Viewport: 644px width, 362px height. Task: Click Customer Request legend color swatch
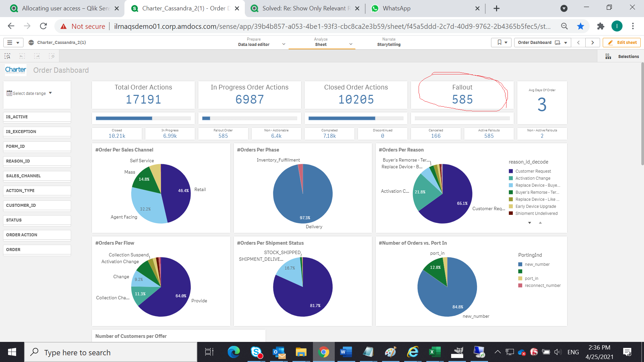[511, 171]
